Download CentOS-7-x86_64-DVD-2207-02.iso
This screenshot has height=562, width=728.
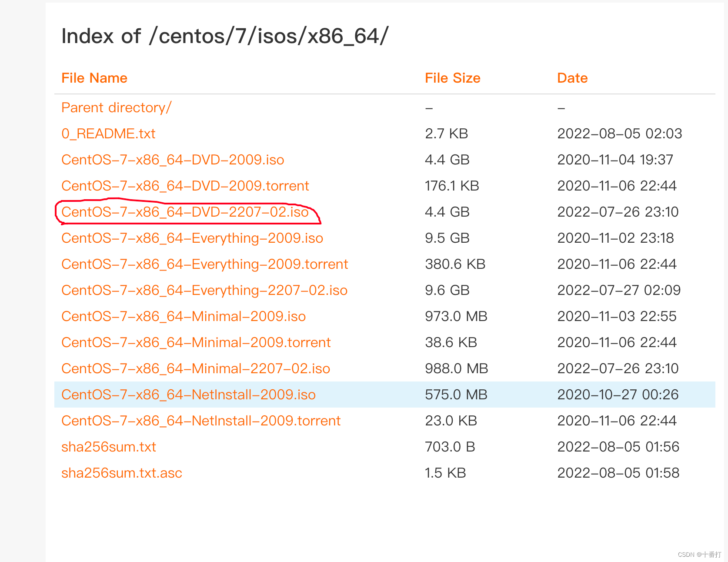[x=185, y=212]
